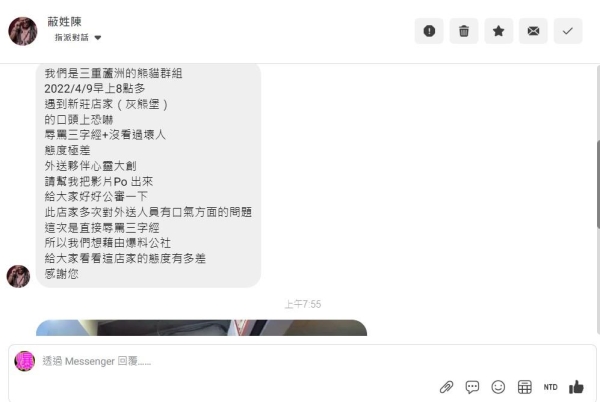Viewport: 600px width, 402px height.
Task: Mark conversation done with checkmark icon
Action: 568,31
